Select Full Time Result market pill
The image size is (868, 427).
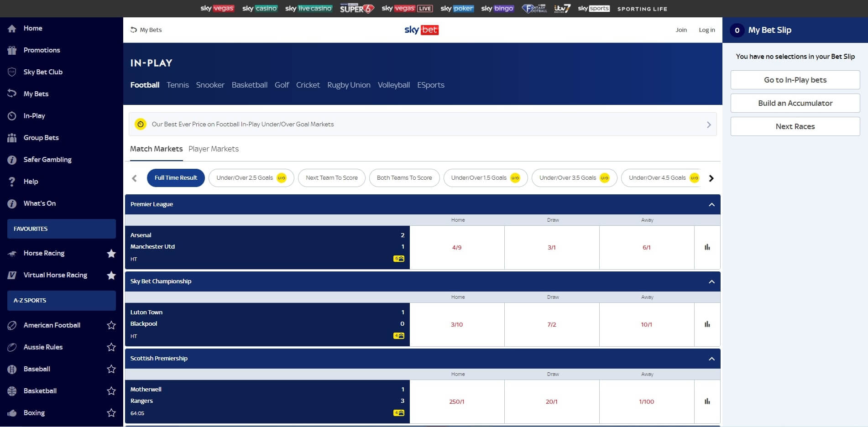pyautogui.click(x=176, y=178)
